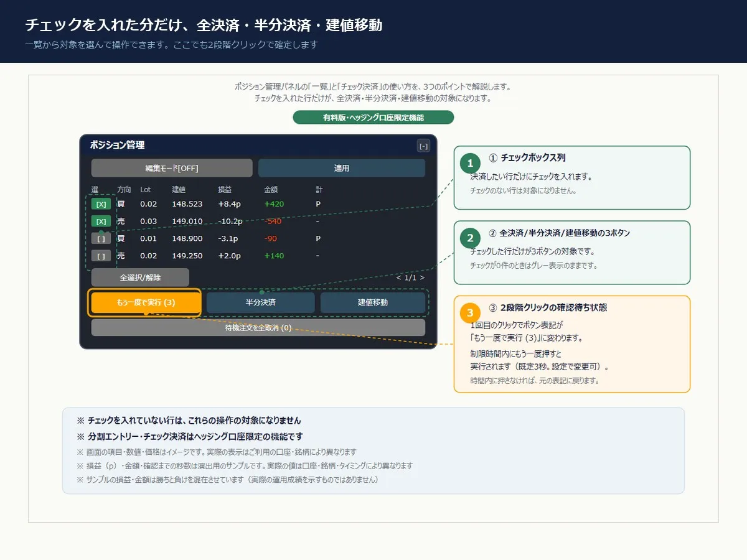Click the ① チェックボックス列 heading
The image size is (747, 560).
pyautogui.click(x=527, y=158)
